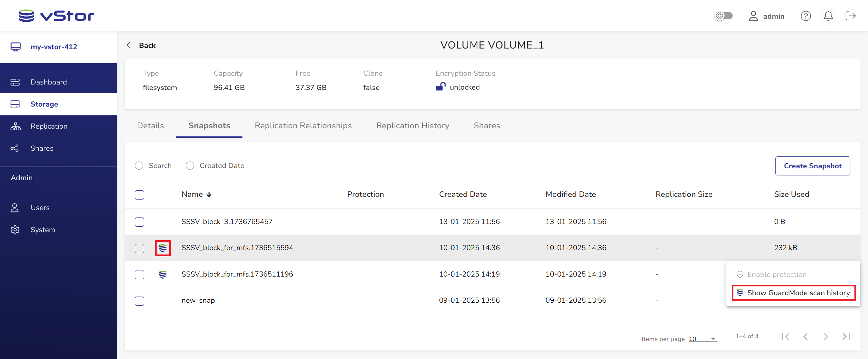Go back using the Back chevron
Screen dimensions: 868x359
[129, 45]
